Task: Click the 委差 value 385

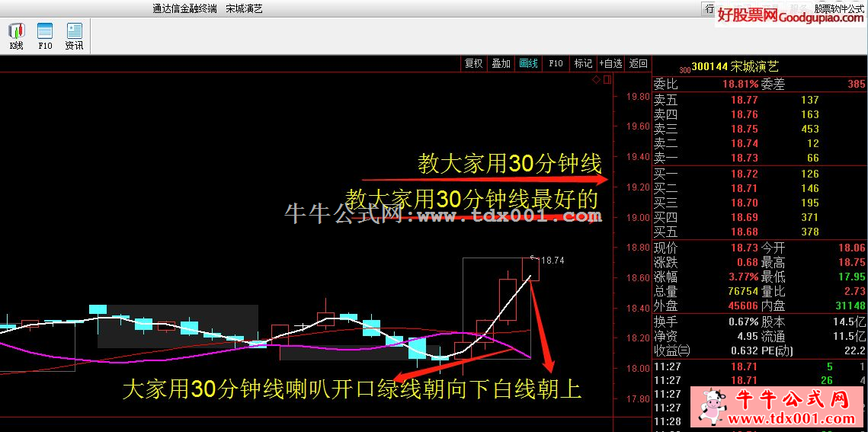Action: 856,85
